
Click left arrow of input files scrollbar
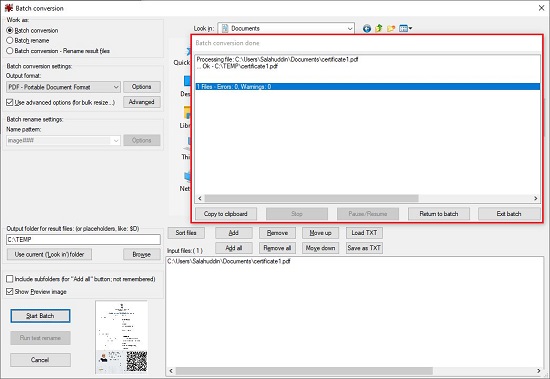click(x=171, y=371)
